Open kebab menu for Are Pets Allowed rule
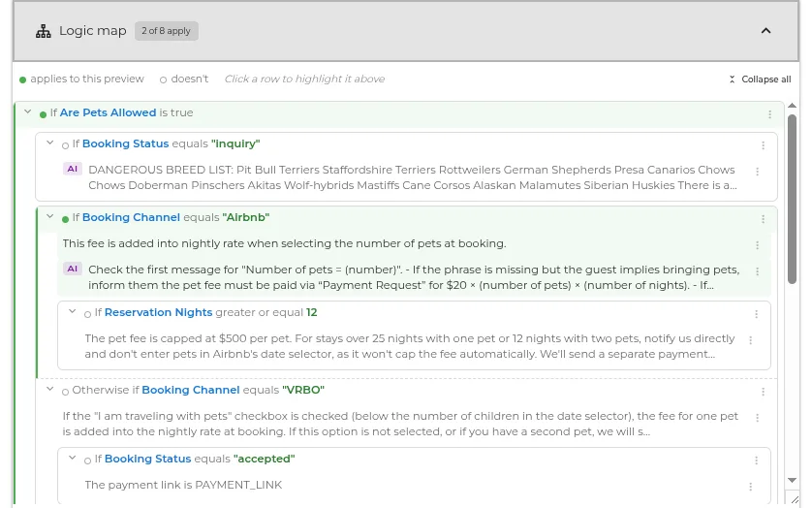The height and width of the screenshot is (508, 812). coord(769,114)
